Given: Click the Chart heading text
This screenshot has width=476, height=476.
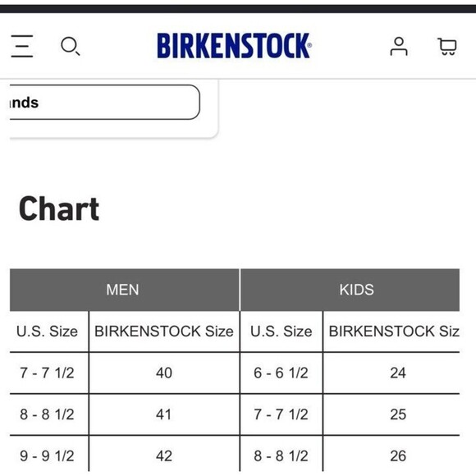Looking at the screenshot, I should point(59,208).
